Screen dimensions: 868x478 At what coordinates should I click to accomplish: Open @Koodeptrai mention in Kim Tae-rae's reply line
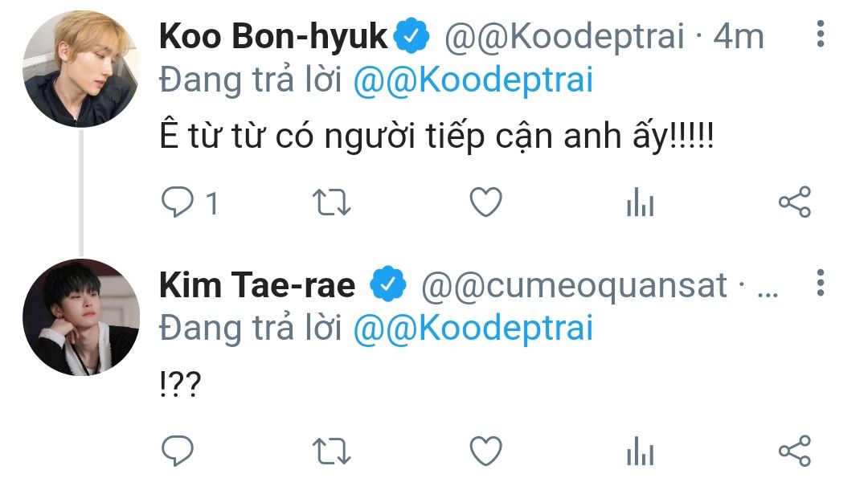point(473,329)
